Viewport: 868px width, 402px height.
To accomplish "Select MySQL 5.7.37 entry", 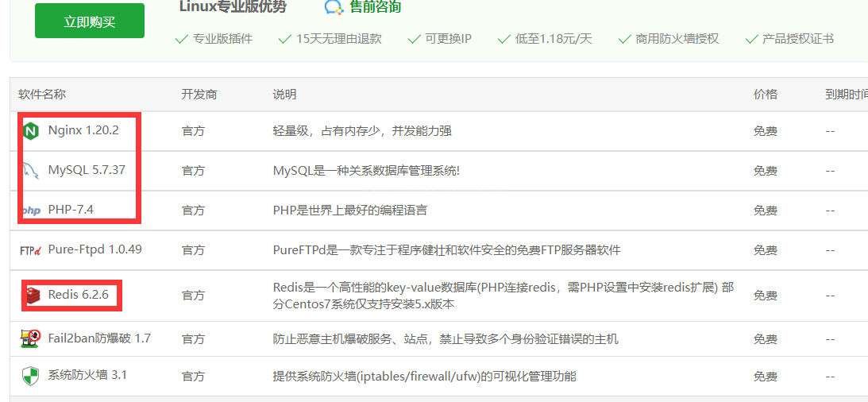I will click(x=87, y=170).
